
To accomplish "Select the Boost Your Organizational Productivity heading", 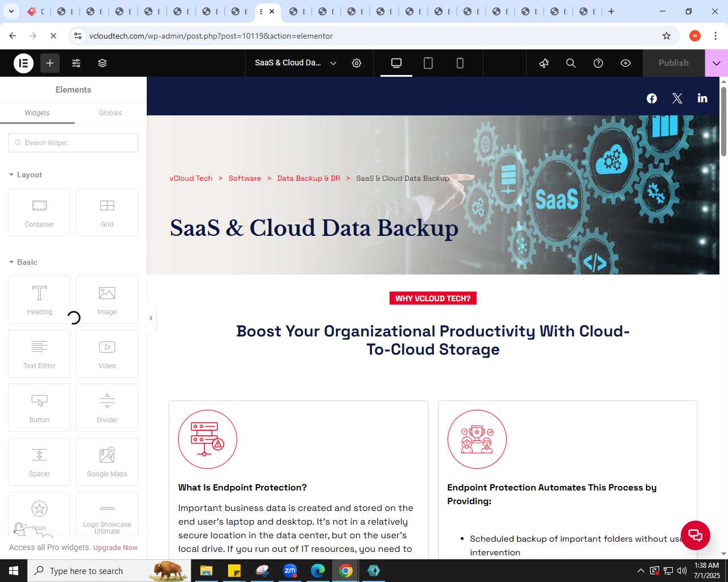I will click(433, 340).
